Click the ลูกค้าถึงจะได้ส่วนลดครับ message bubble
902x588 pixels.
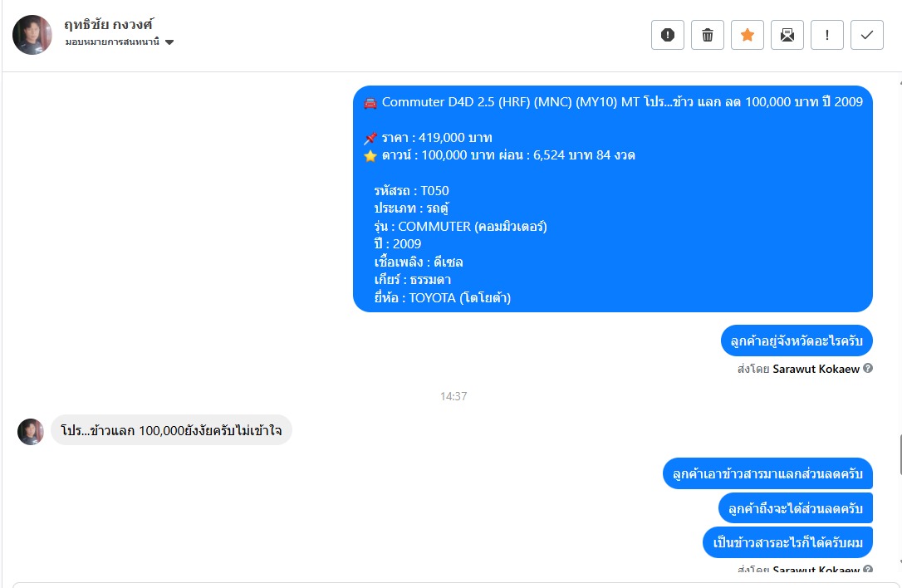tap(796, 508)
